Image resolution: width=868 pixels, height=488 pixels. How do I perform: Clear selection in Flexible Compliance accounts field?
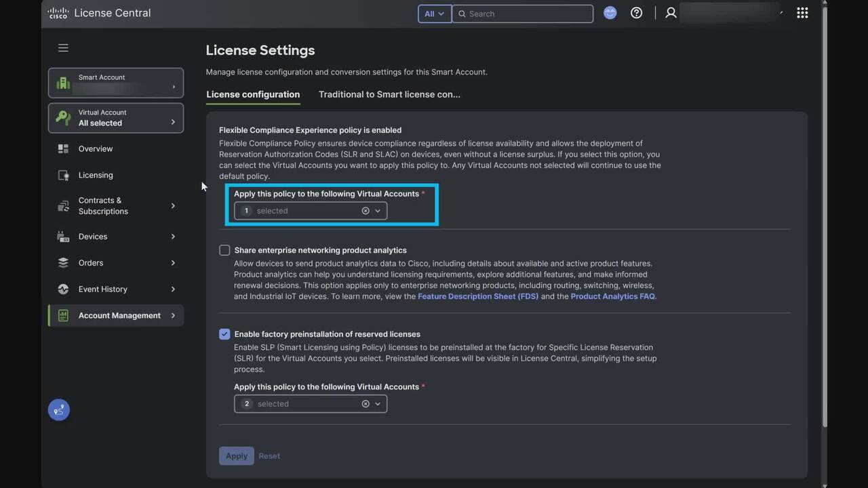pos(366,211)
